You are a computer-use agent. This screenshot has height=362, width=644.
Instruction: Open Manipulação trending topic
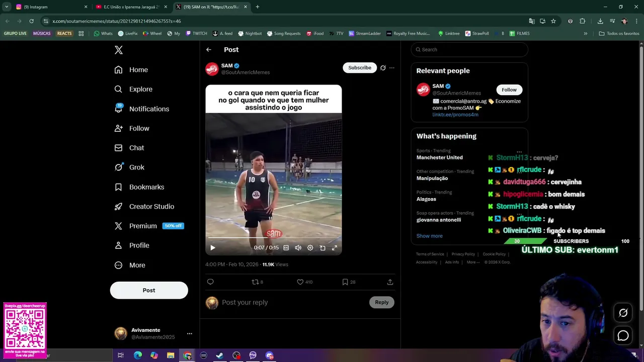pyautogui.click(x=432, y=178)
